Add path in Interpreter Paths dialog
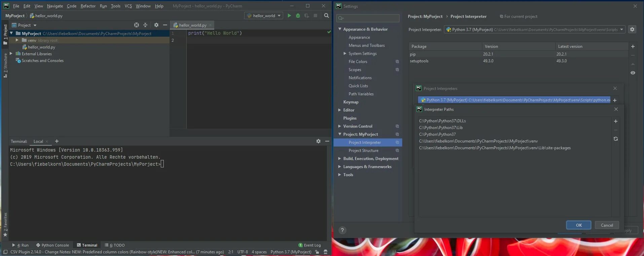 [x=616, y=121]
